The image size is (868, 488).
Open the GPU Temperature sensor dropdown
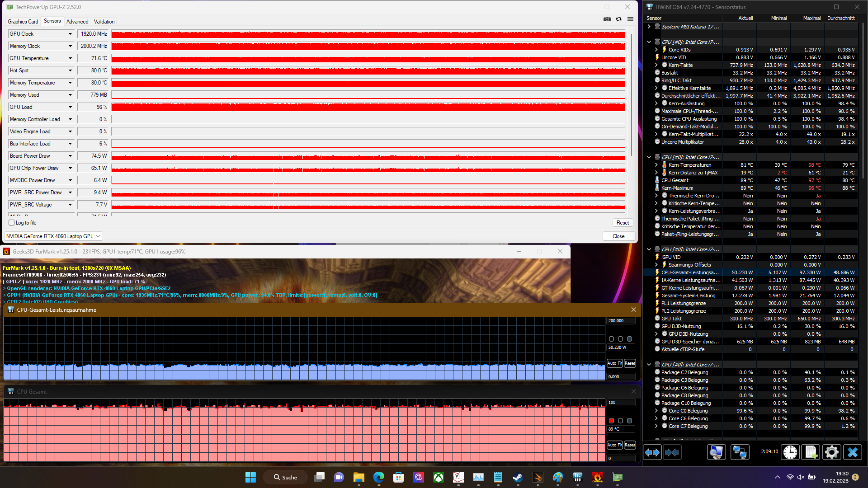click(70, 58)
